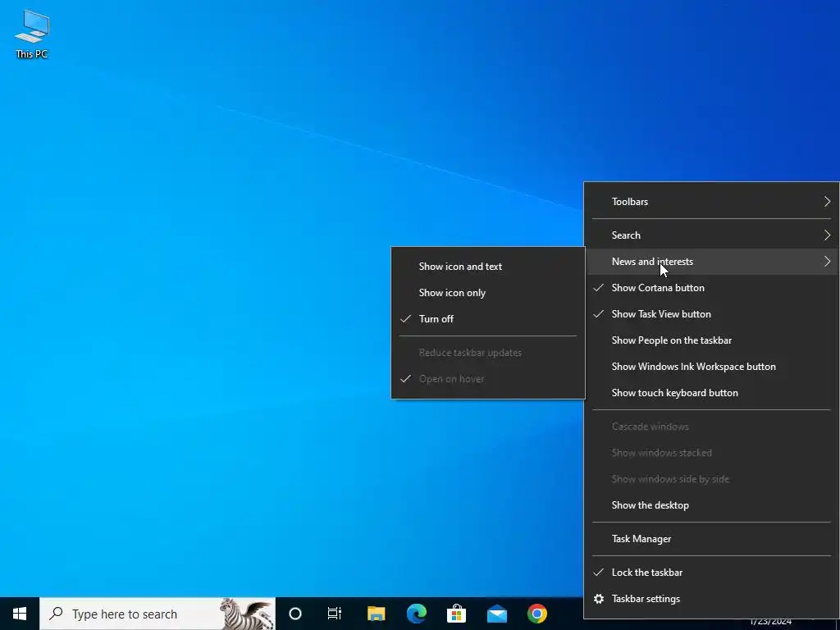Open Microsoft Store from the taskbar
The width and height of the screenshot is (840, 630).
point(456,614)
